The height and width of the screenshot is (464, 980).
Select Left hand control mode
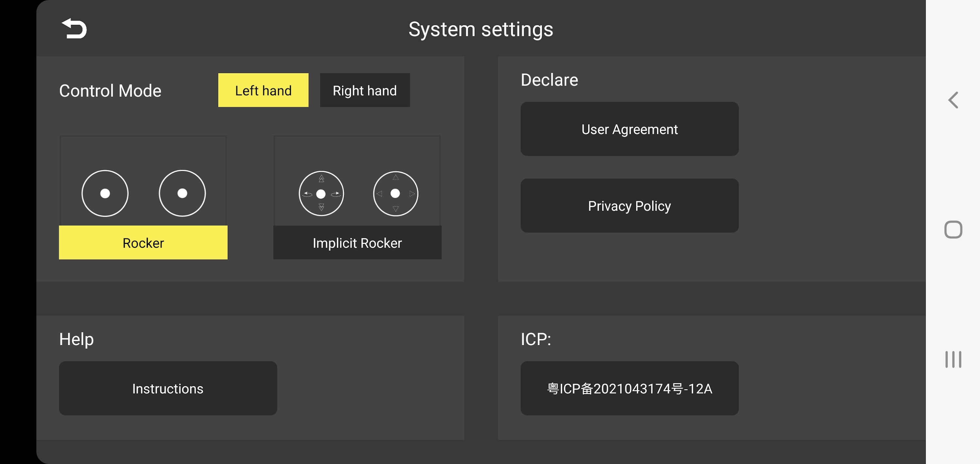pos(263,90)
